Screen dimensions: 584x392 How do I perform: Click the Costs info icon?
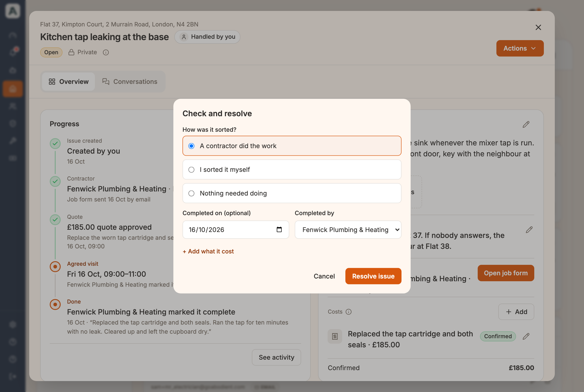point(348,312)
